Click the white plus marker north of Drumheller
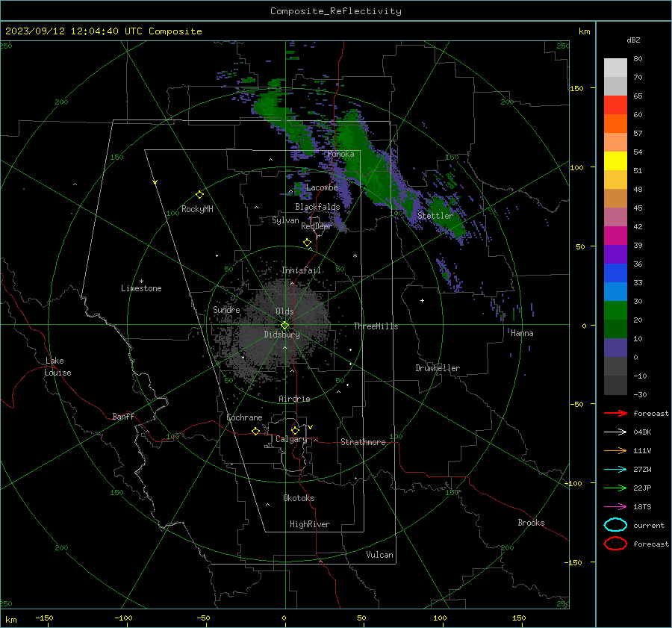 coord(422,300)
